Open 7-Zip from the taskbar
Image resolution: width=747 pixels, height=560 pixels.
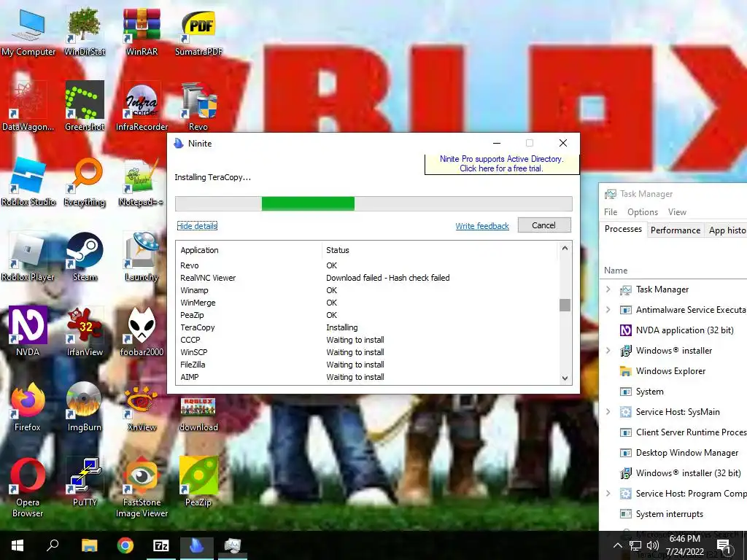point(161,545)
